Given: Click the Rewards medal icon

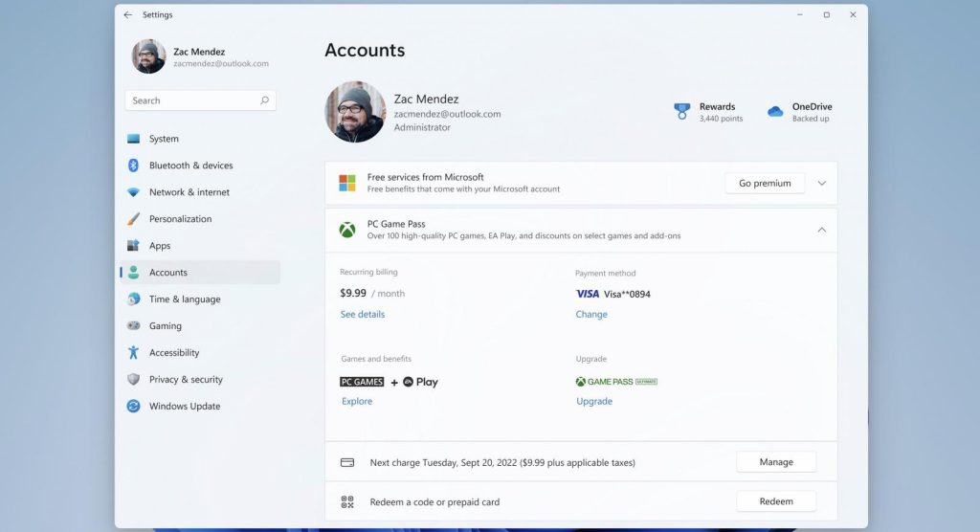Looking at the screenshot, I should point(681,111).
